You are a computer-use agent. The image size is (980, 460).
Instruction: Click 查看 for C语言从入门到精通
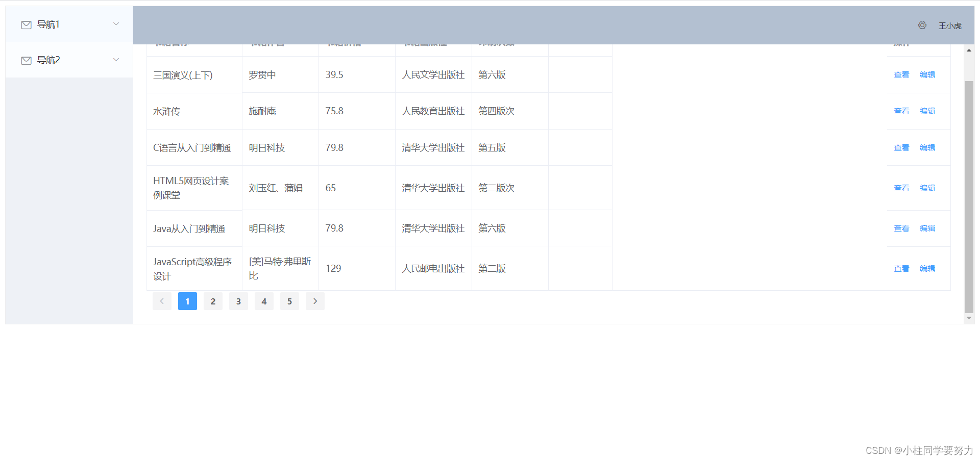point(901,147)
